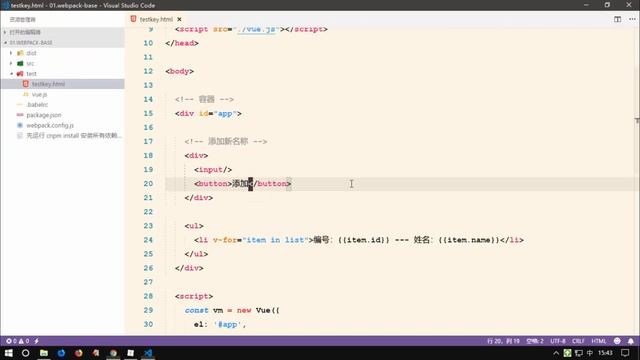Click the 'id="app"' text on line 15
This screenshot has height=360, width=640.
pos(218,113)
